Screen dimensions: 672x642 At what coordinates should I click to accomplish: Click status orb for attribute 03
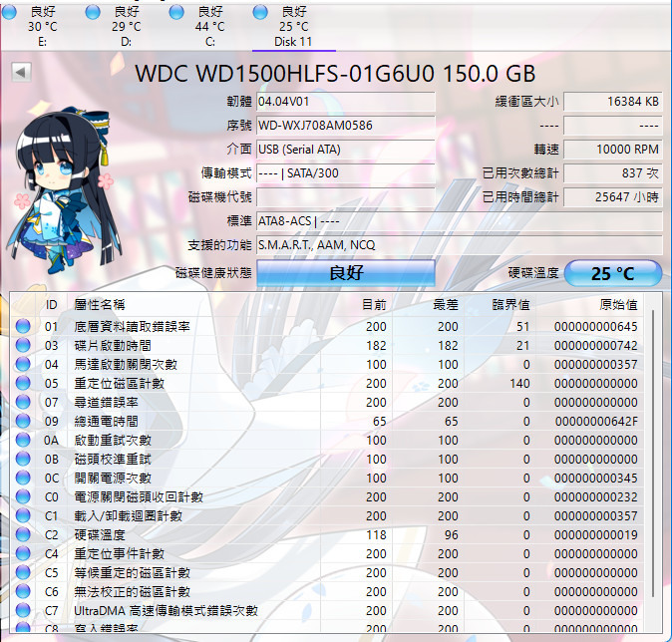(x=23, y=345)
